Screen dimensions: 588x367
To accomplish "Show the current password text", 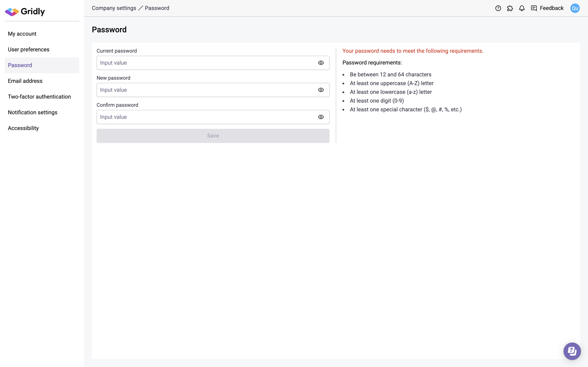I will [321, 63].
